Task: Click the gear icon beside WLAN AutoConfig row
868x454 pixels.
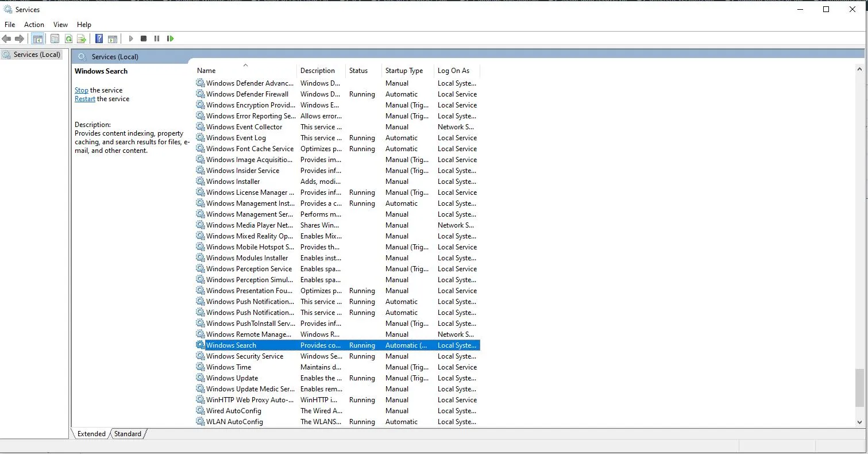Action: pyautogui.click(x=200, y=422)
